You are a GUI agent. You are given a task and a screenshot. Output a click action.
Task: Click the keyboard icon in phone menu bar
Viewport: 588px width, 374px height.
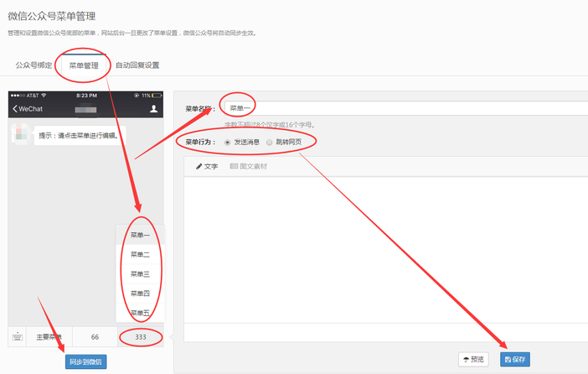17,337
